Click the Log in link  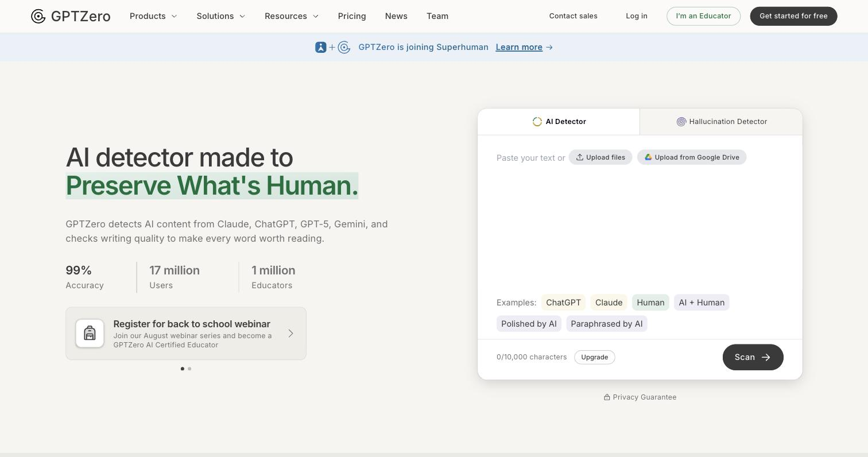point(637,16)
